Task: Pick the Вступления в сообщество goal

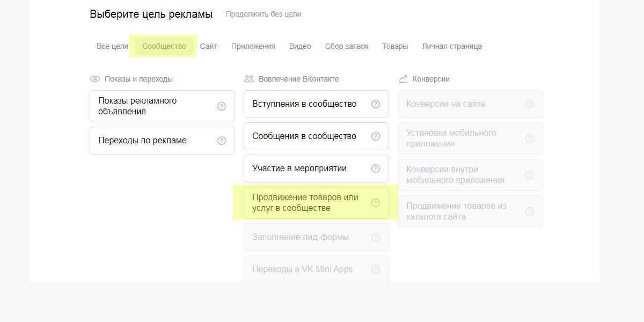Action: point(304,104)
